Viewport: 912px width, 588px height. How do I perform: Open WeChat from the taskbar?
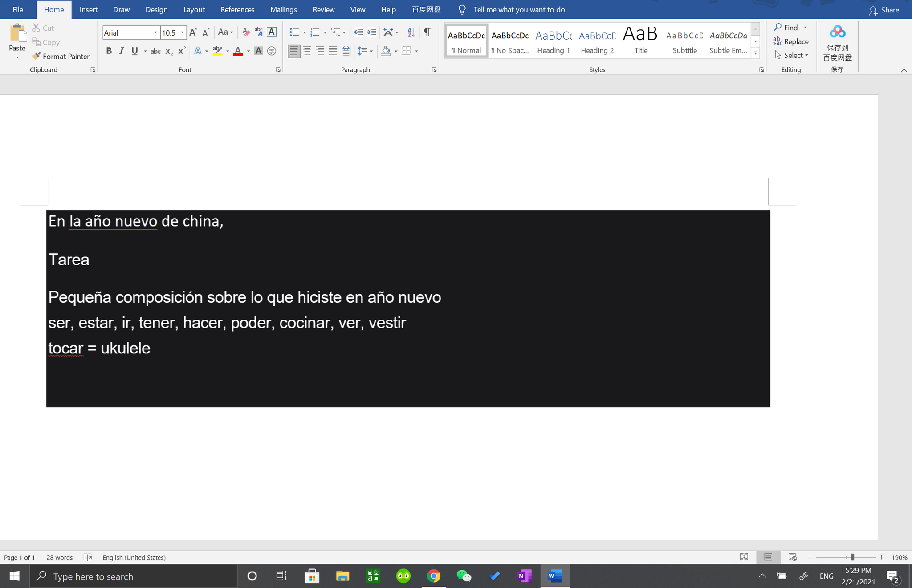pyautogui.click(x=464, y=576)
